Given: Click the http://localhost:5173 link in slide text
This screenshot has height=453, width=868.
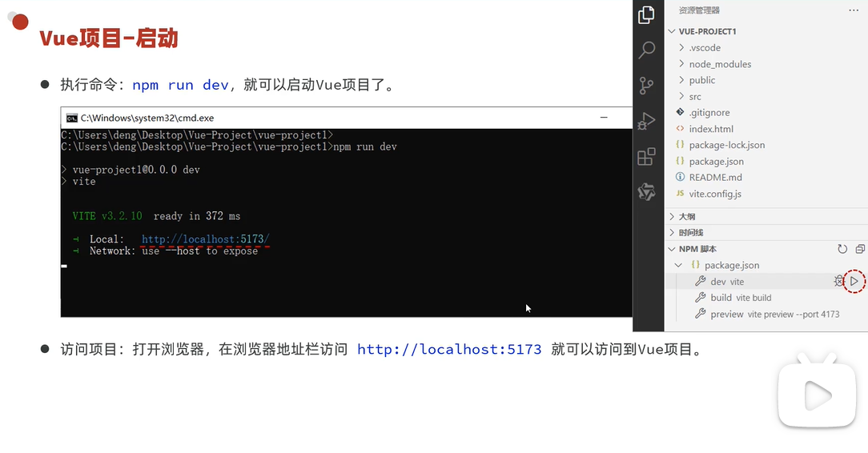Looking at the screenshot, I should pyautogui.click(x=449, y=350).
